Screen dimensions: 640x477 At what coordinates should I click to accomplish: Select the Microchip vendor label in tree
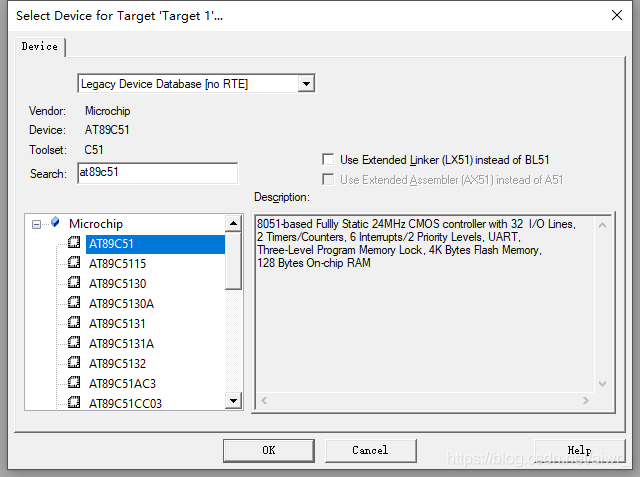tap(96, 224)
